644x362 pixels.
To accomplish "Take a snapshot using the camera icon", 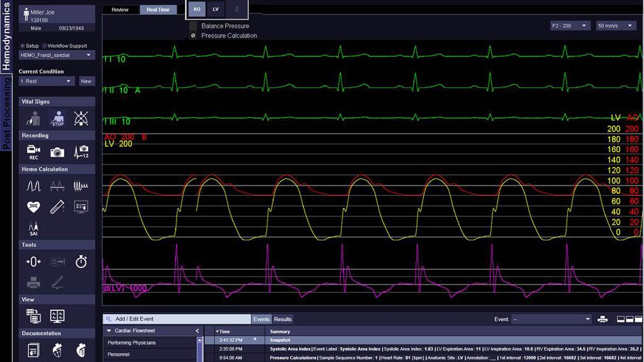I will [x=57, y=151].
